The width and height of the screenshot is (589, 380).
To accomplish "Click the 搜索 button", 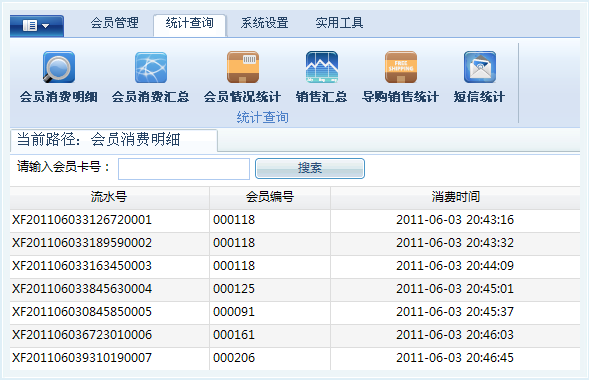I will [310, 168].
